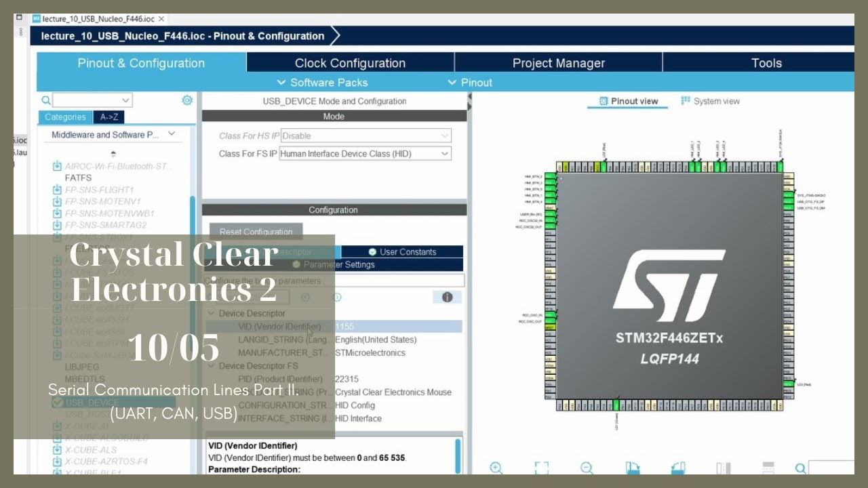Image resolution: width=868 pixels, height=488 pixels.
Task: Rotate the chip clockwise
Action: point(632,468)
